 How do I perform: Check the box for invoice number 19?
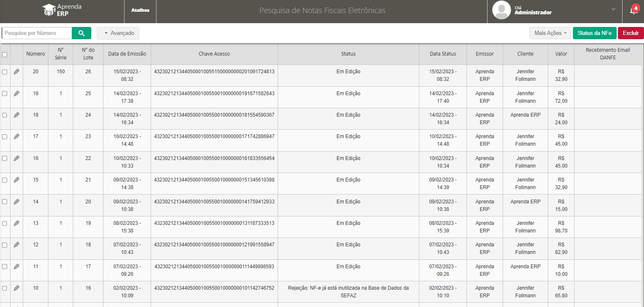(5, 93)
